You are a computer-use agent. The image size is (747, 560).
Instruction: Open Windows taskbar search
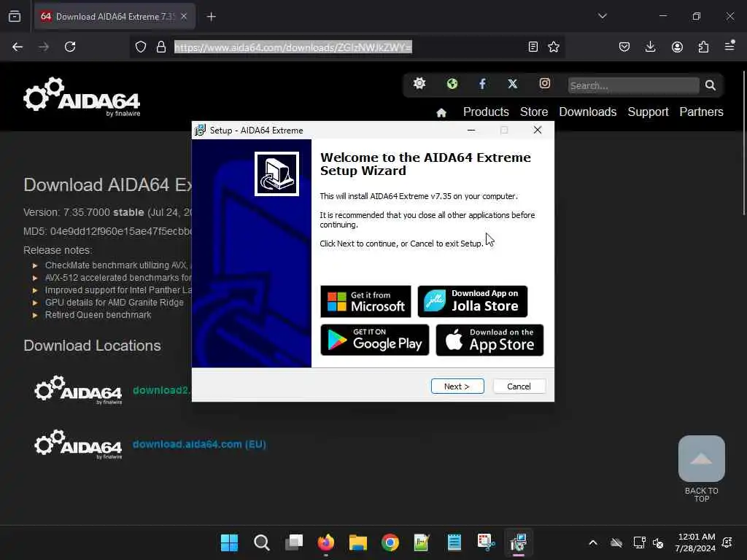pyautogui.click(x=262, y=542)
